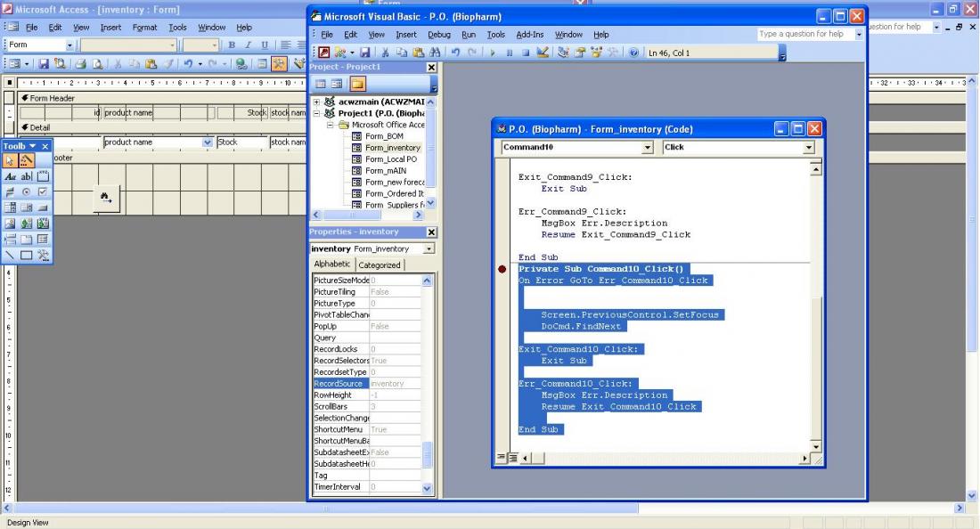Click Print Preview icon in Access toolbar
The height and width of the screenshot is (529, 980).
tap(97, 64)
